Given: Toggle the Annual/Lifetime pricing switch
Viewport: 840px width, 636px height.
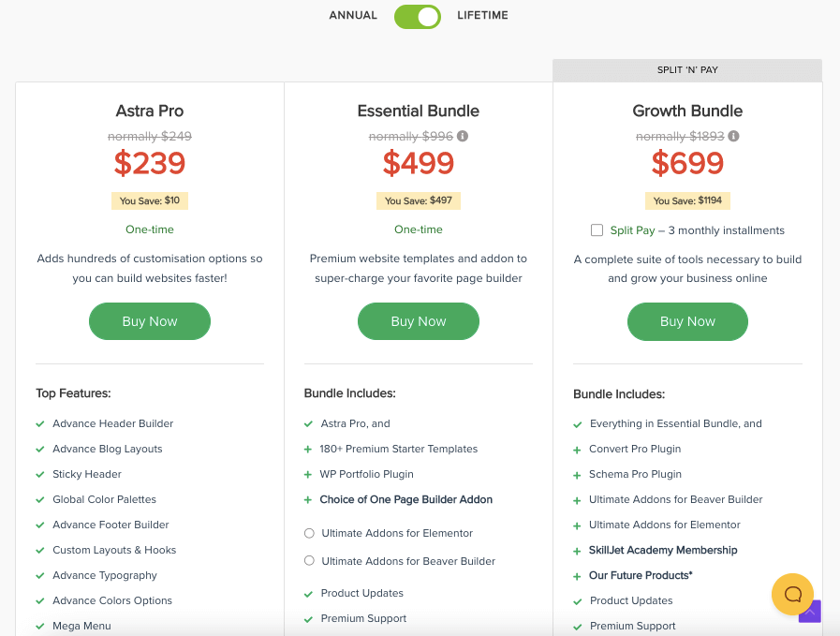Looking at the screenshot, I should [x=418, y=16].
